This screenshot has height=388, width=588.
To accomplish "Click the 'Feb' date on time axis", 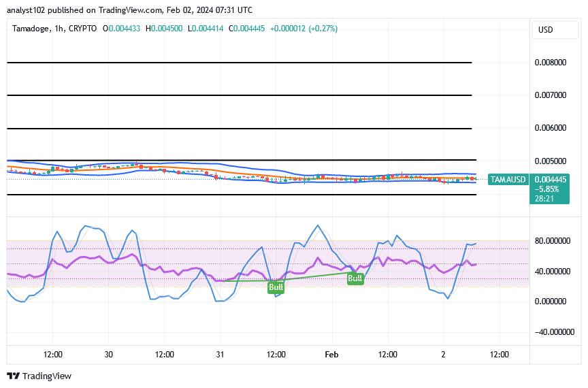I will (331, 355).
